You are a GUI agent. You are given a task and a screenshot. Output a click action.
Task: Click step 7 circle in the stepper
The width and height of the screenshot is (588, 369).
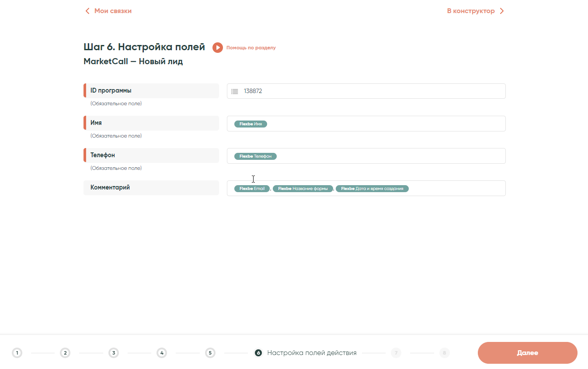396,353
